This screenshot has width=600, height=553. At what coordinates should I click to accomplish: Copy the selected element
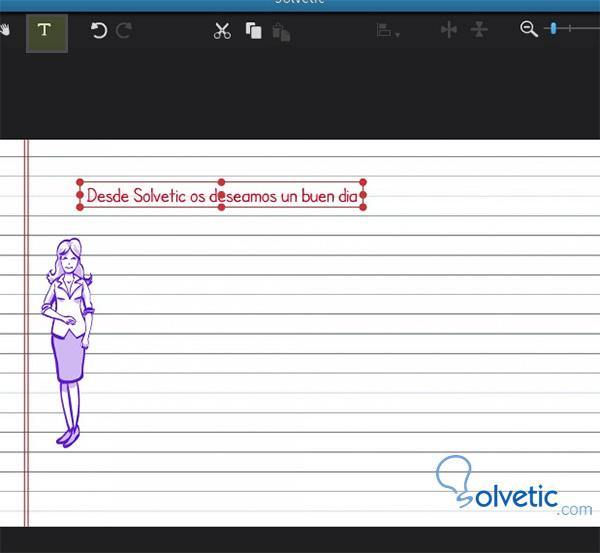coord(253,31)
